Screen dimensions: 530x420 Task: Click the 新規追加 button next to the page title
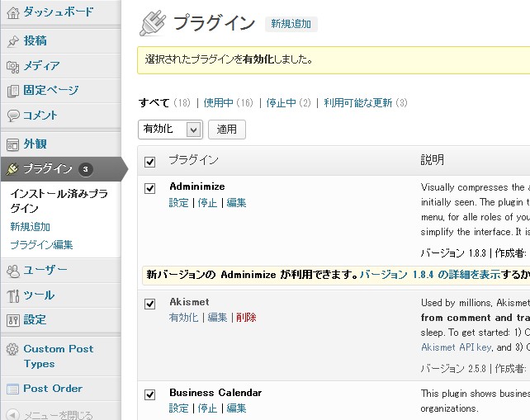pos(291,24)
